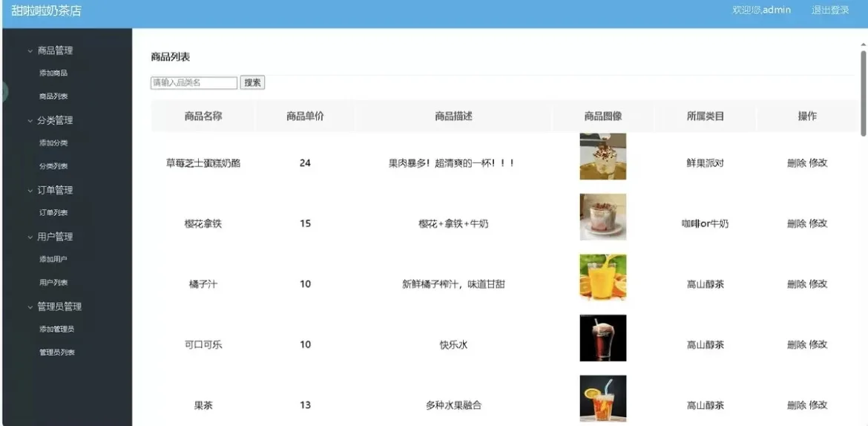Click the page vertical scrollbar thumb
Screen dimensions: 868x426
(x=863, y=93)
